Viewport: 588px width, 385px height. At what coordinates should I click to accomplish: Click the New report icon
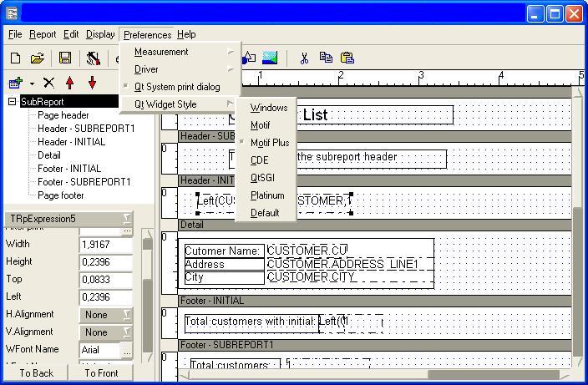coord(15,58)
